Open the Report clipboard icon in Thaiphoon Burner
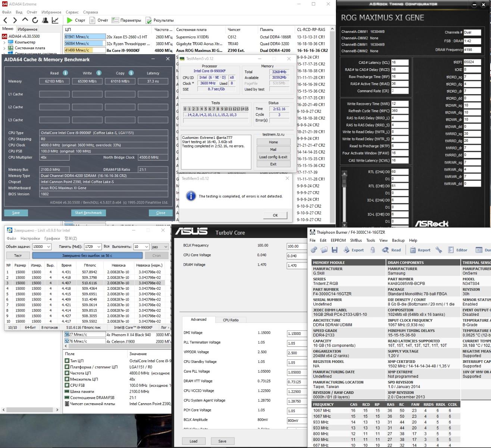The height and width of the screenshot is (448, 491). point(413,250)
